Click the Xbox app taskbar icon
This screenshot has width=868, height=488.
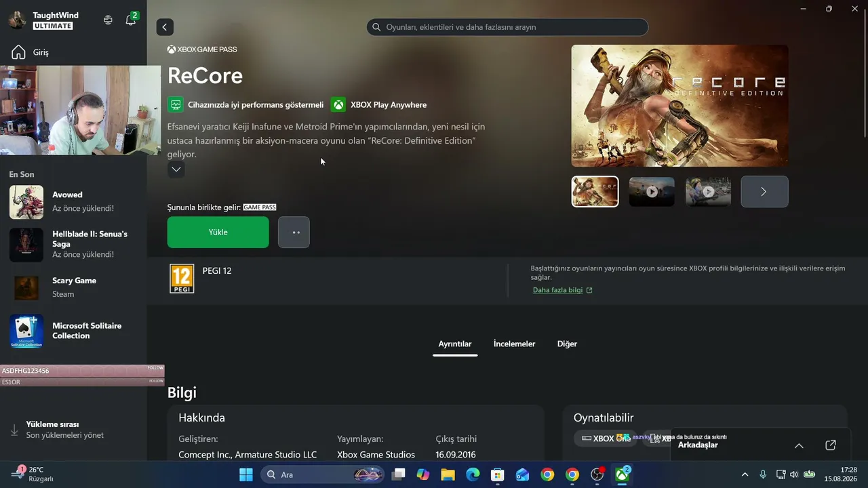click(x=622, y=474)
